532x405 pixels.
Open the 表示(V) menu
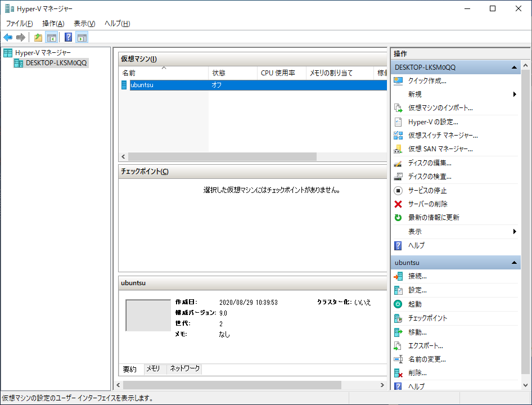(84, 24)
